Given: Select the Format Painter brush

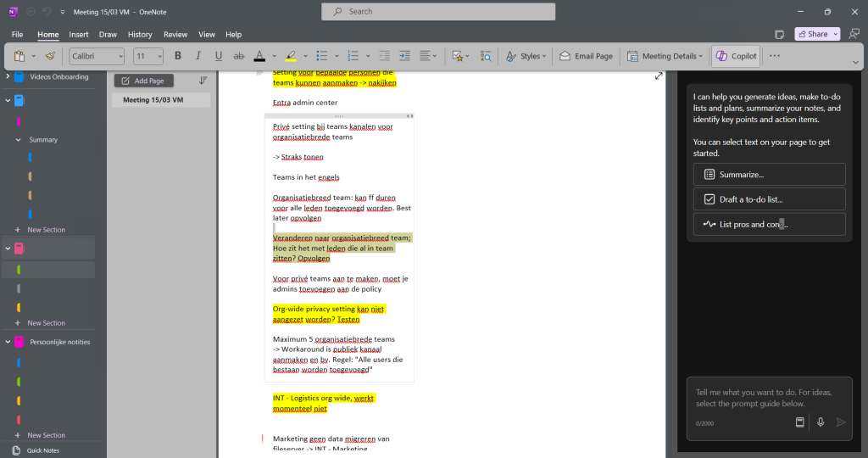Looking at the screenshot, I should click(x=50, y=56).
